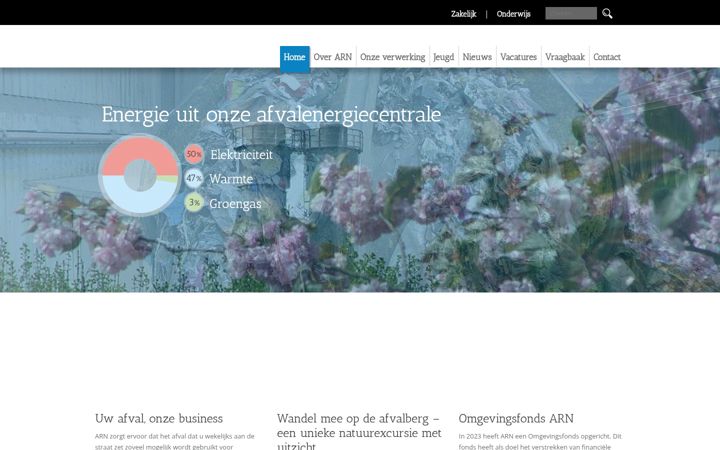This screenshot has width=720, height=450.
Task: Open the Zakelijk link in top bar
Action: [464, 14]
